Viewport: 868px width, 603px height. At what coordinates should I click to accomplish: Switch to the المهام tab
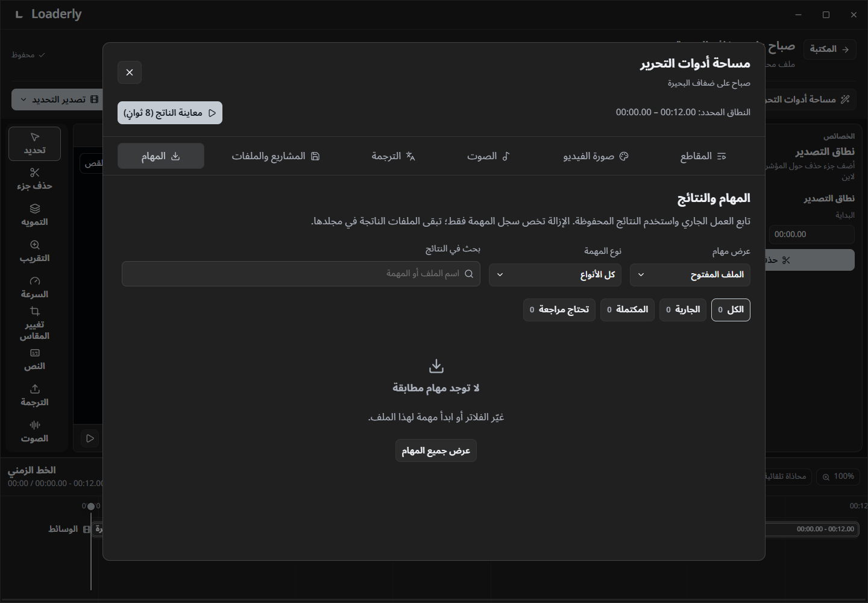(x=161, y=156)
